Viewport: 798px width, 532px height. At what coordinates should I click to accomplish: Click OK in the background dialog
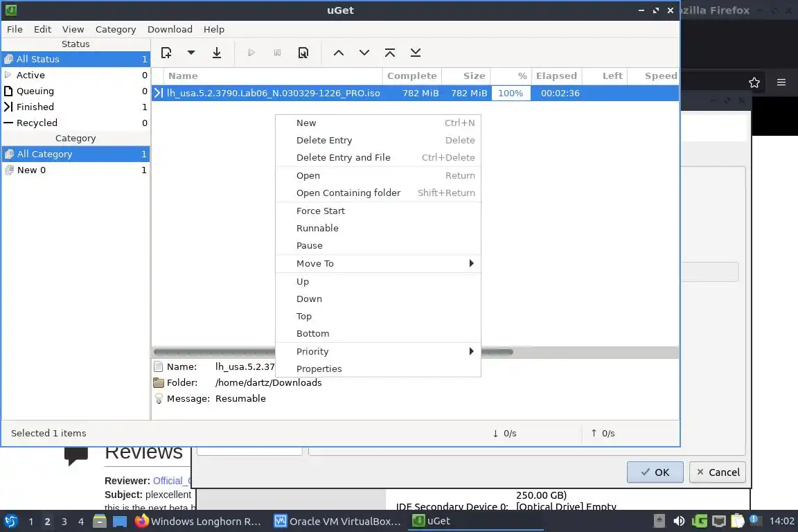pyautogui.click(x=655, y=472)
